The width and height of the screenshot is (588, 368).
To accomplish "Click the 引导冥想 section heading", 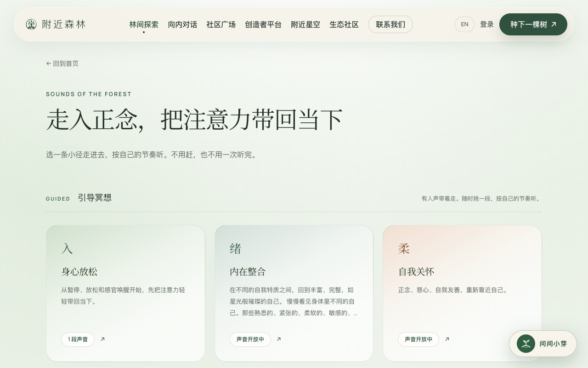I will (95, 198).
